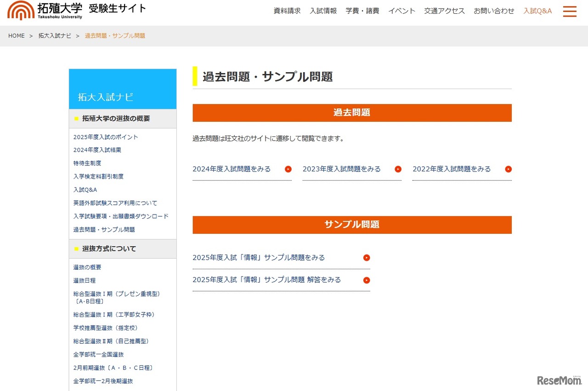The width and height of the screenshot is (588, 391).
Task: Click arrow icon beside 2023年度入試問題をみる
Action: point(398,169)
